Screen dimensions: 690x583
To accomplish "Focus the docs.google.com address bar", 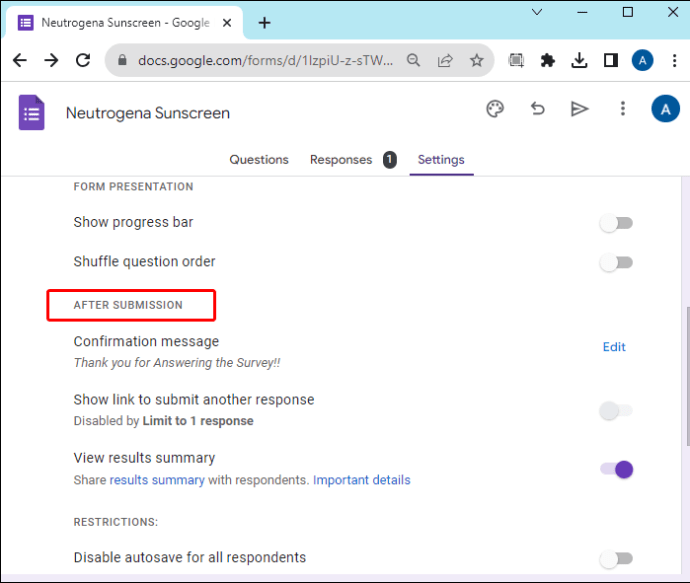I will [265, 60].
